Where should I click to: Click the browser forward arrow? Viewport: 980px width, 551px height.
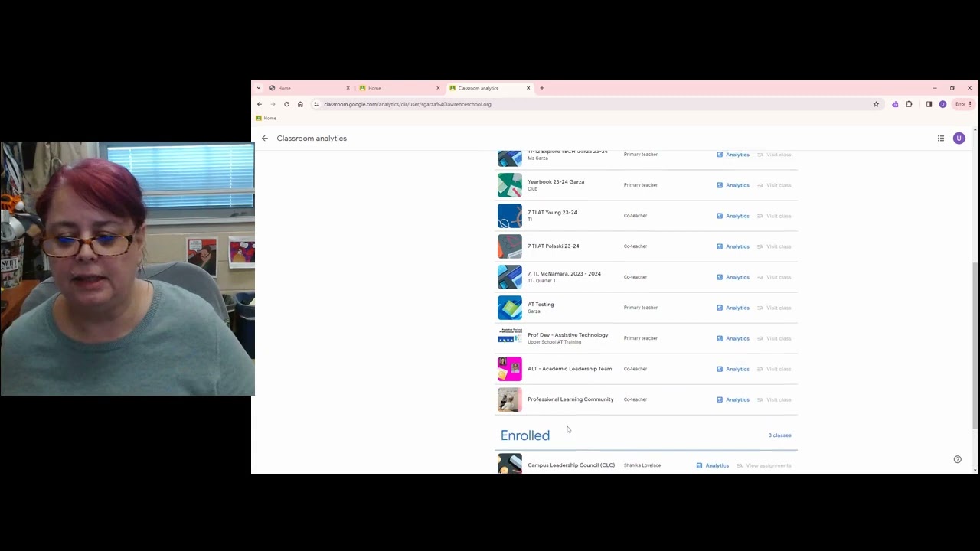tap(273, 104)
